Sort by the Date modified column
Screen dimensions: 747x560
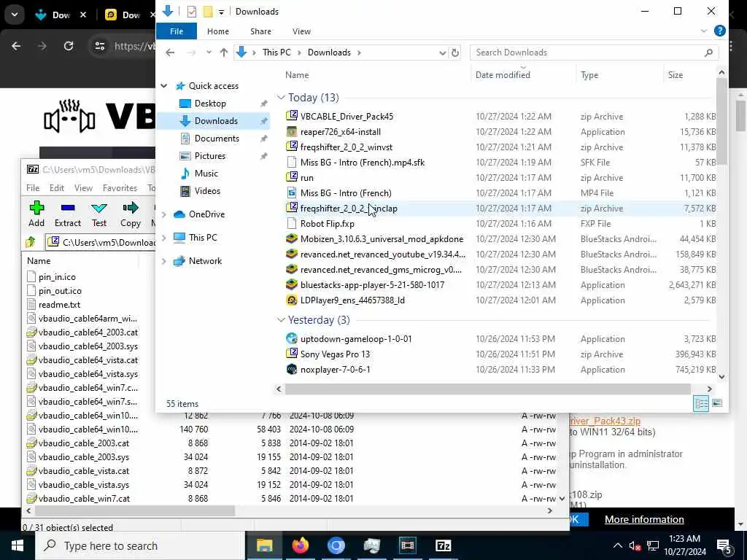point(503,75)
